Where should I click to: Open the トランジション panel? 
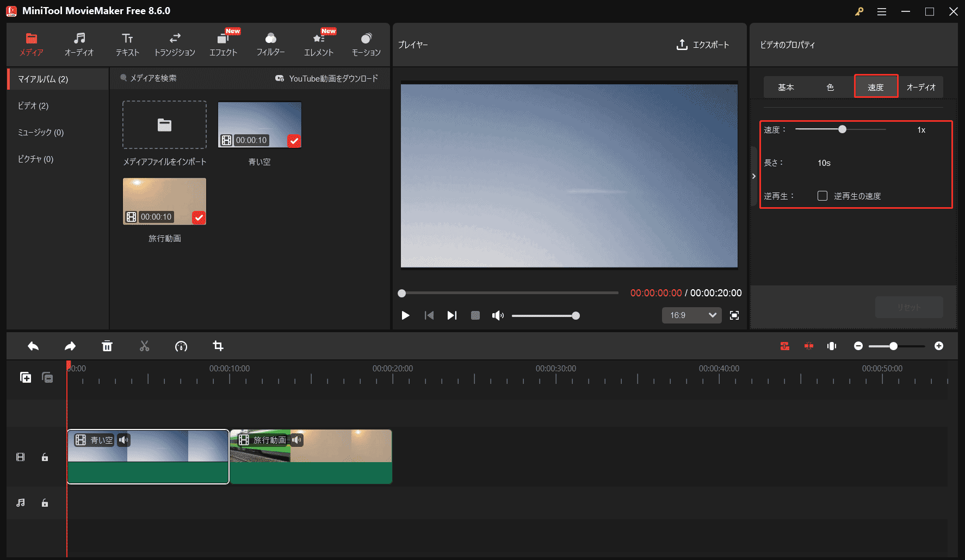point(175,43)
